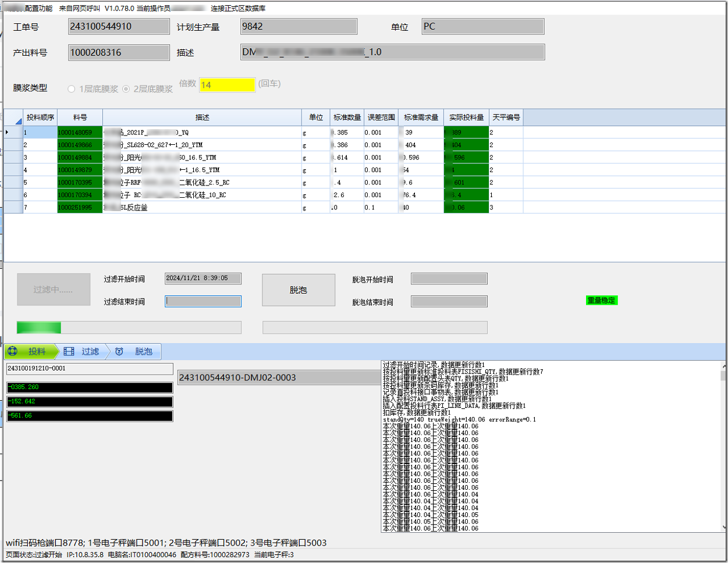
Task: Click material number cell 1000170395
Action: pos(80,183)
